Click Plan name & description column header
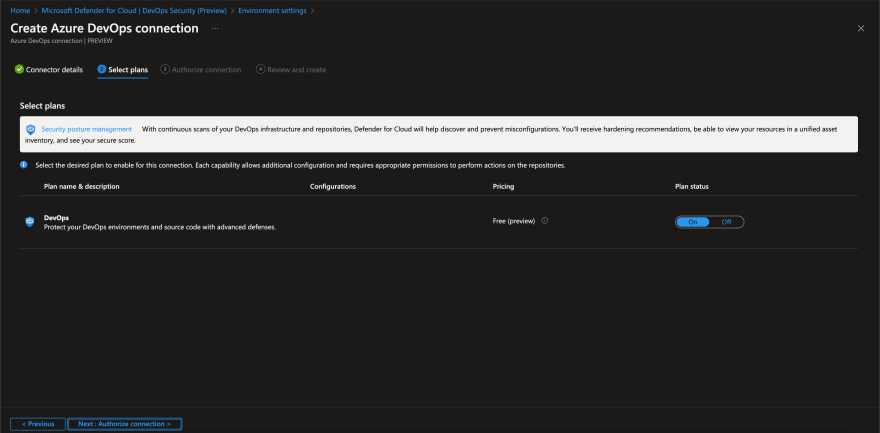 (x=81, y=186)
